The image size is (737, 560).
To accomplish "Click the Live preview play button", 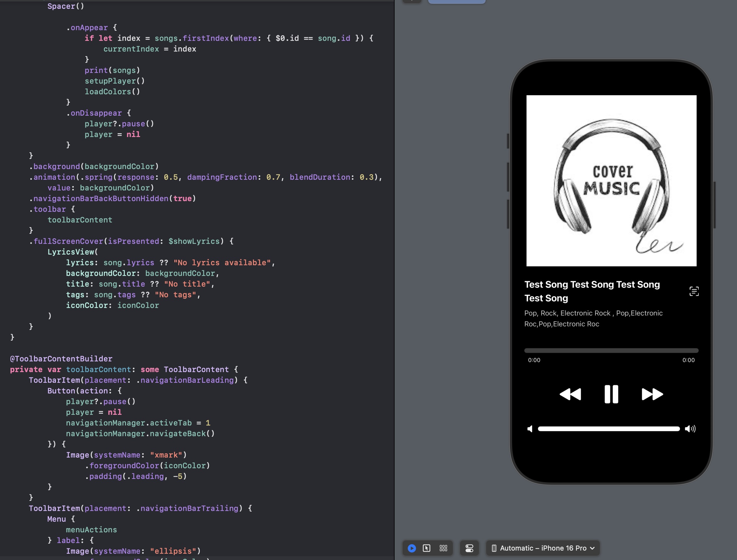I will point(412,548).
